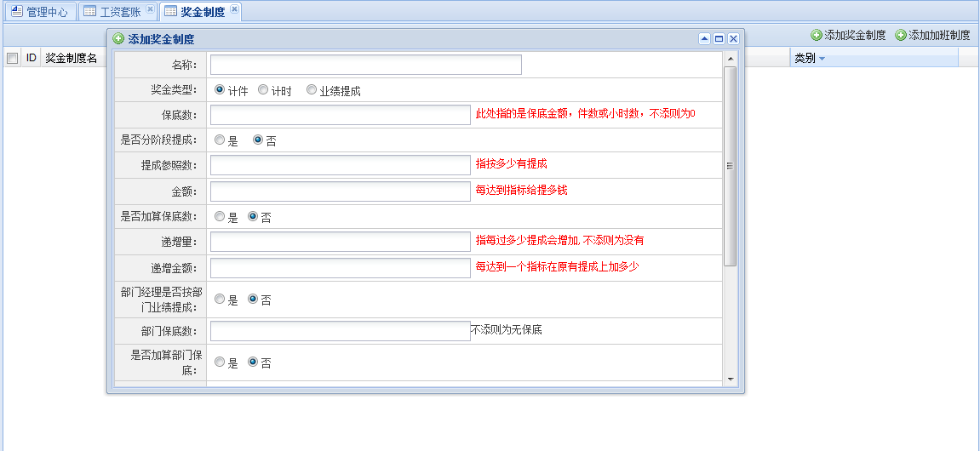Collapse the 添加奖金制度 dialog with the up-arrow icon
This screenshot has width=980, height=451.
[x=704, y=39]
